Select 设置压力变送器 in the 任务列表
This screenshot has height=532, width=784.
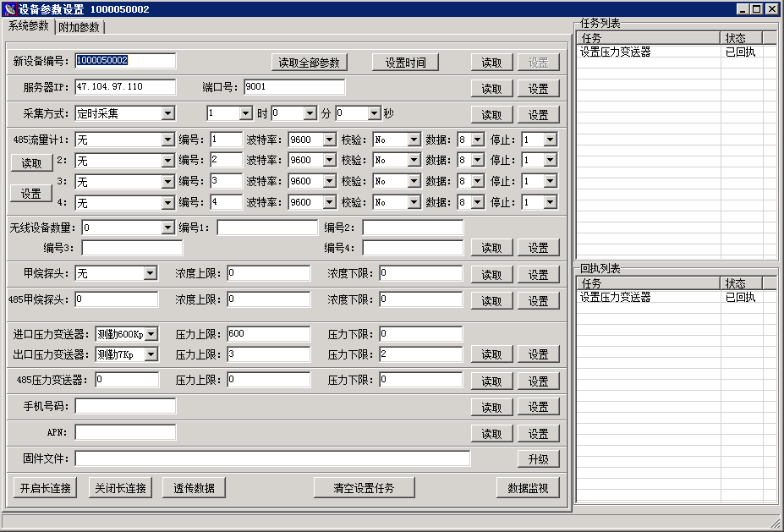[616, 52]
